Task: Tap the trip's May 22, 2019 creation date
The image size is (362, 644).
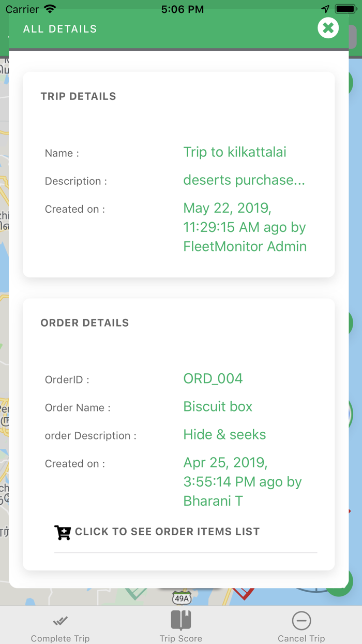Action: point(245,227)
